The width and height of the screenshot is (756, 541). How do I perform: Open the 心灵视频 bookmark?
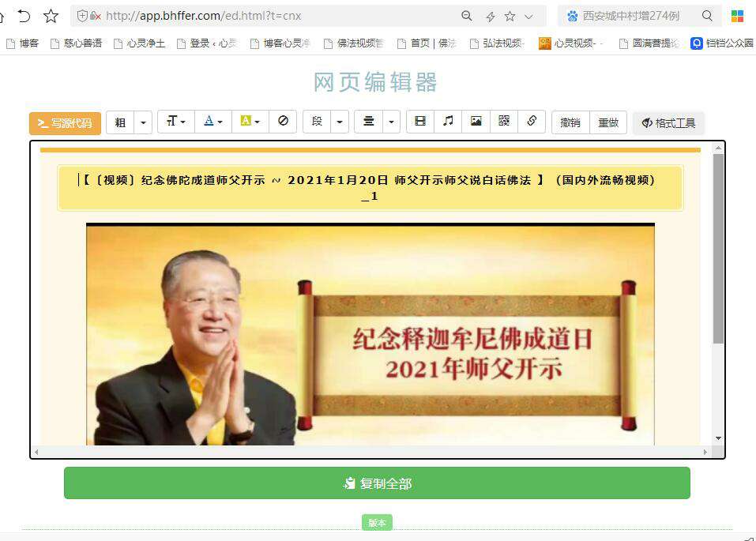pos(571,43)
